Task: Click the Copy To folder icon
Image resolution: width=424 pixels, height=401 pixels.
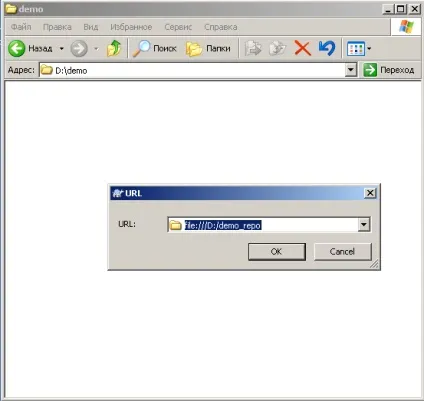Action: tap(277, 49)
